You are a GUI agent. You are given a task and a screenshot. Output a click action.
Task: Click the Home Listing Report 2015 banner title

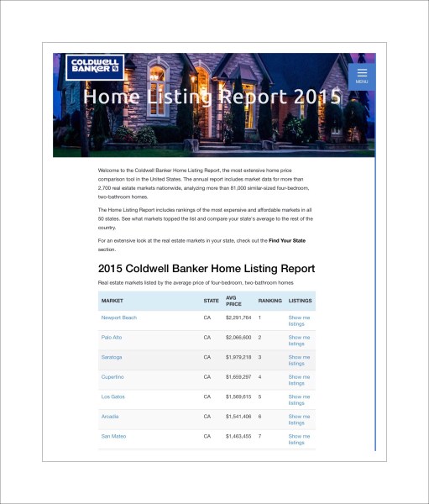coord(212,97)
